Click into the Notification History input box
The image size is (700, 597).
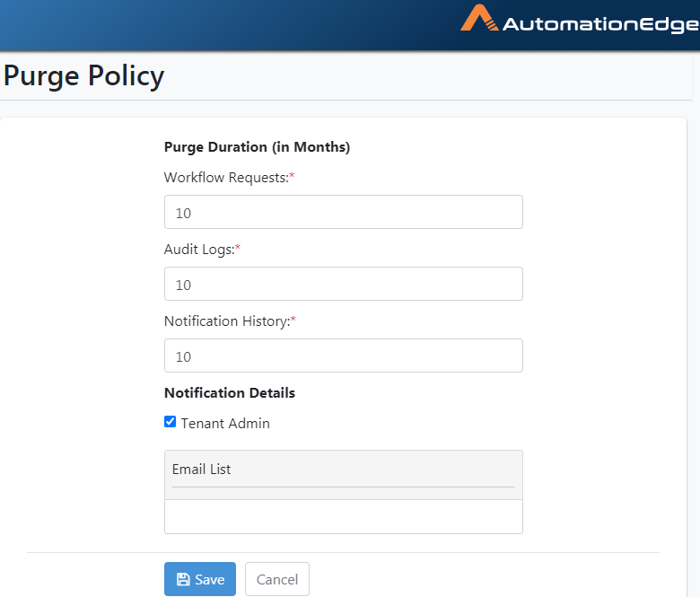click(x=344, y=356)
